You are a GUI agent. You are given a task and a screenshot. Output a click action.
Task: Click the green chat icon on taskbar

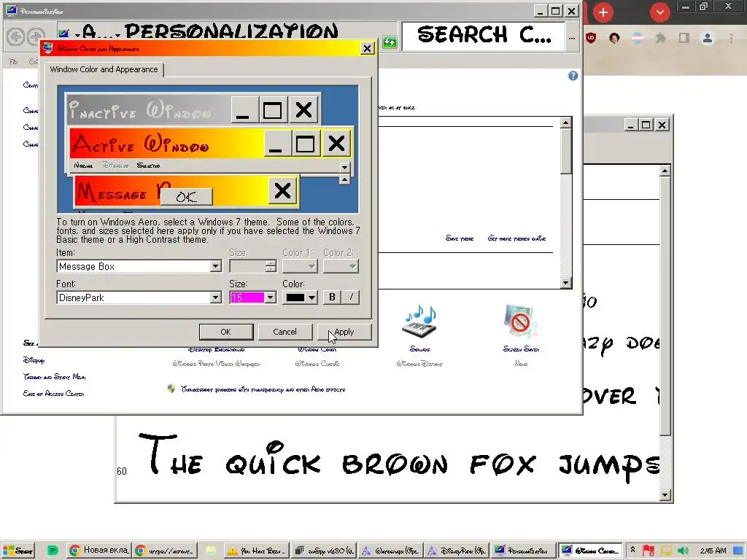pyautogui.click(x=53, y=551)
